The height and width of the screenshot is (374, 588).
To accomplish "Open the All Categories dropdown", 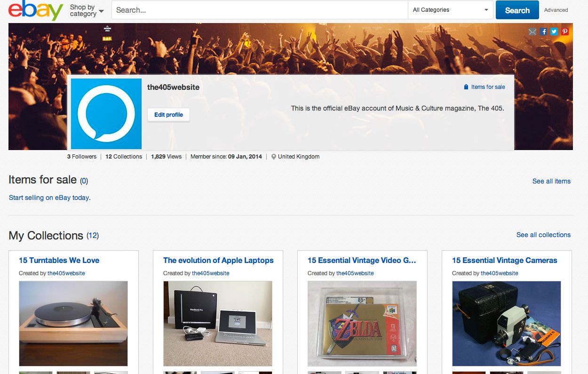I will click(x=451, y=10).
